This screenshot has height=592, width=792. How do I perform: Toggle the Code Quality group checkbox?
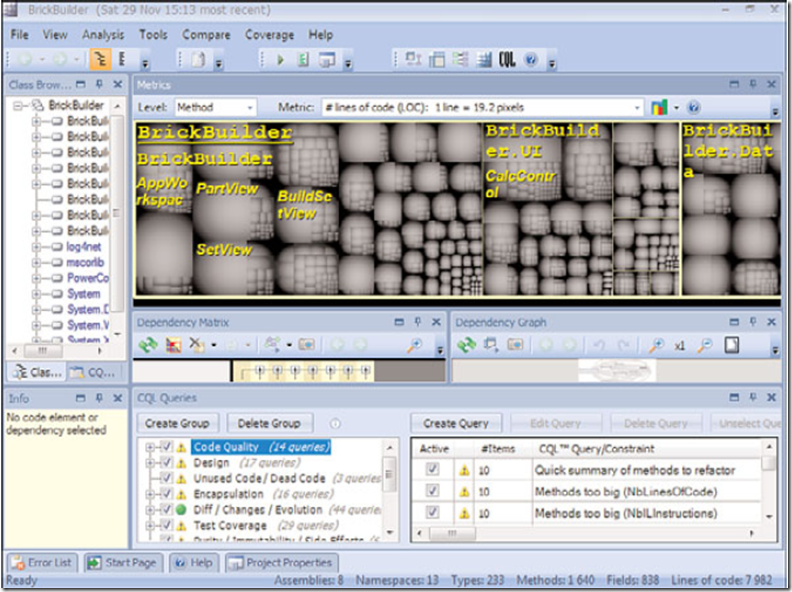(166, 447)
